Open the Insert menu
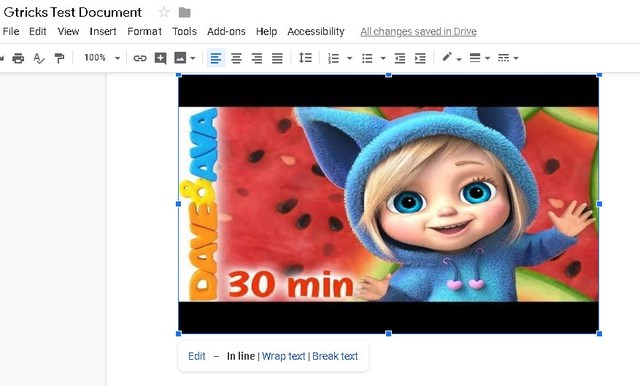Image resolution: width=640 pixels, height=386 pixels. [103, 31]
